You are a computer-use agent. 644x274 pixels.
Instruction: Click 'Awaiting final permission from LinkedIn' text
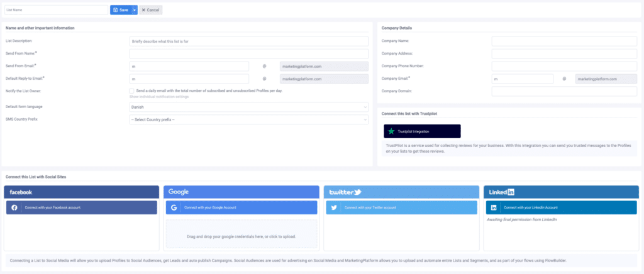521,220
